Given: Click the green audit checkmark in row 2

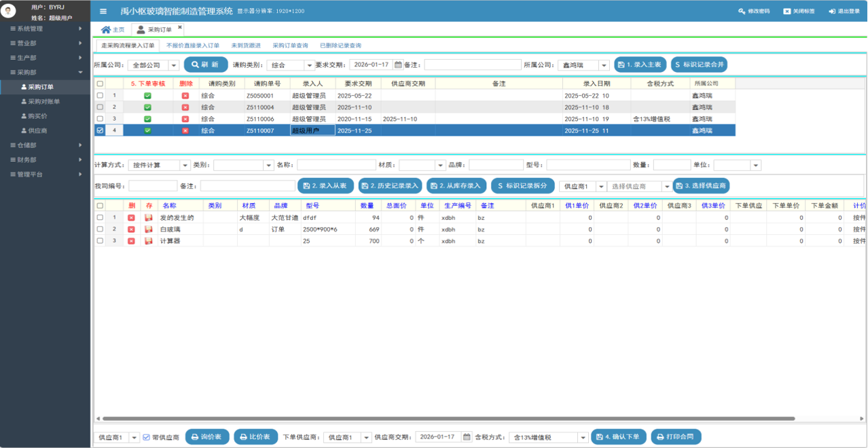Looking at the screenshot, I should point(147,107).
